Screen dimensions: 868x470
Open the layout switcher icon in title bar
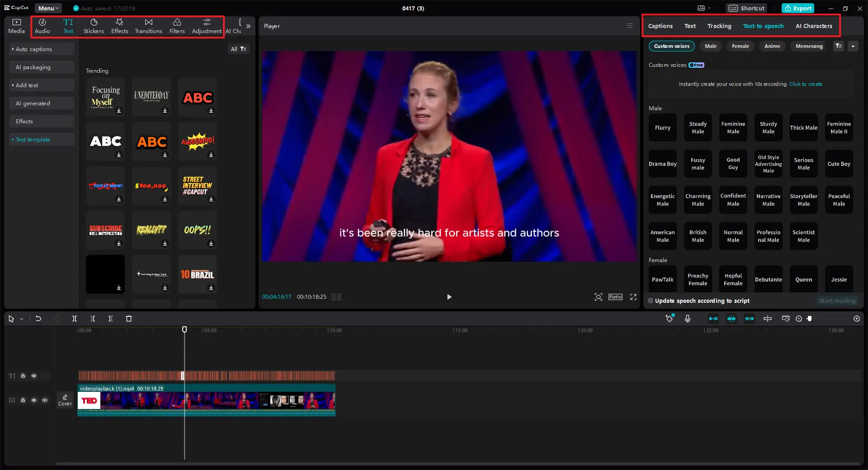coord(701,8)
